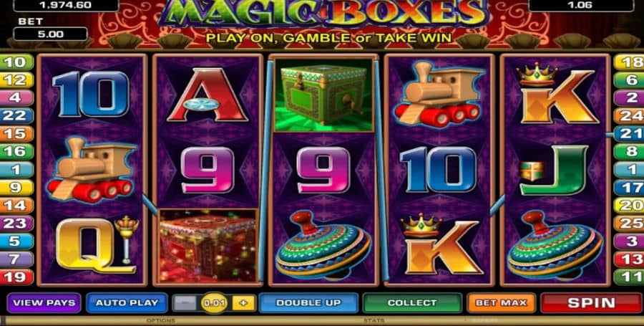Screen dimensions: 644x326
Task: Decrease coin size with minus button
Action: [x=185, y=303]
